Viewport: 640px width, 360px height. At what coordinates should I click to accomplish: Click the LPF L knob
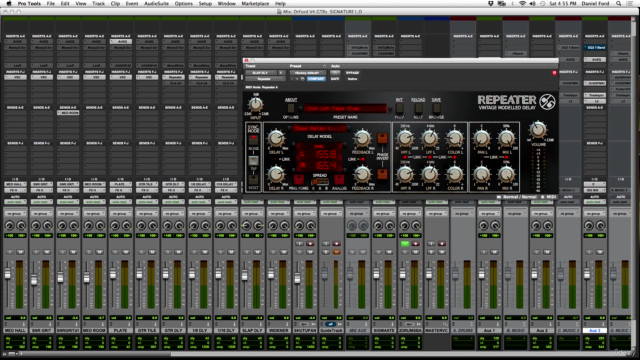pyautogui.click(x=430, y=139)
